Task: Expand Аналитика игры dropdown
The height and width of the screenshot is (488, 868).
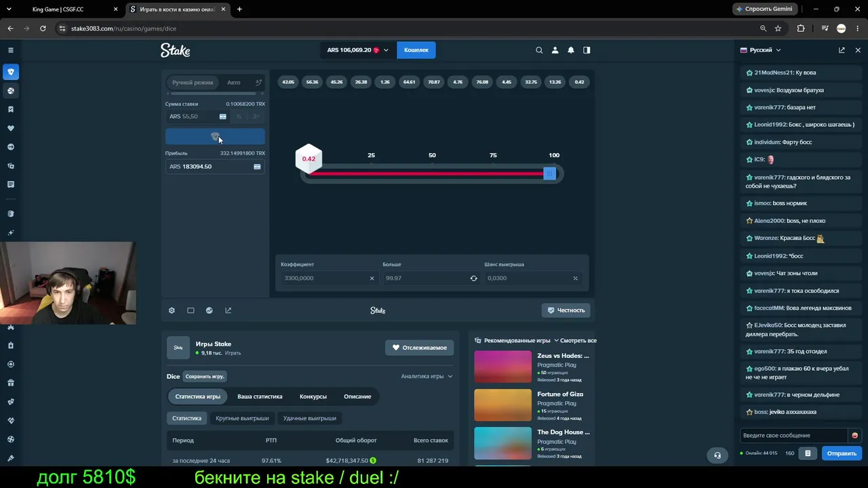Action: [x=427, y=376]
